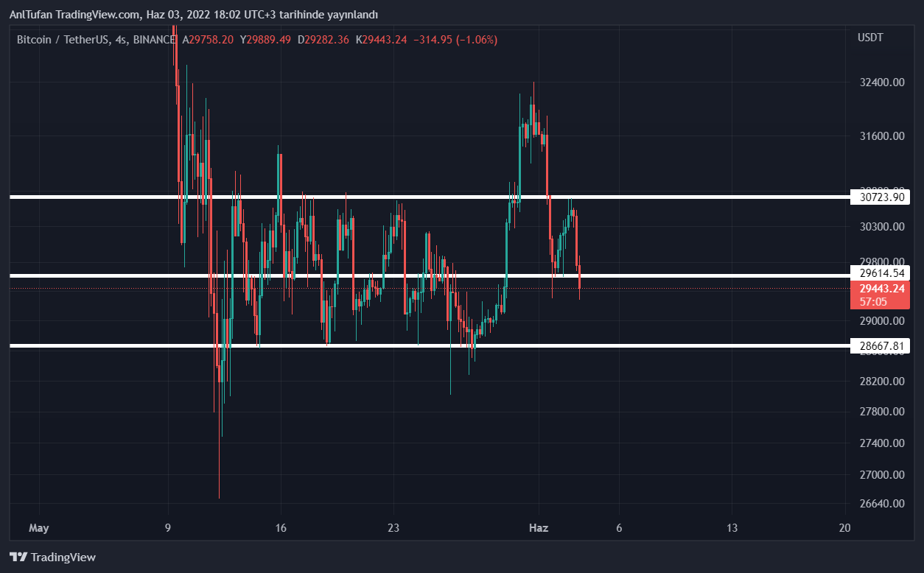Viewport: 924px width, 573px height.
Task: Click the 'May' label on time axis
Action: point(38,528)
